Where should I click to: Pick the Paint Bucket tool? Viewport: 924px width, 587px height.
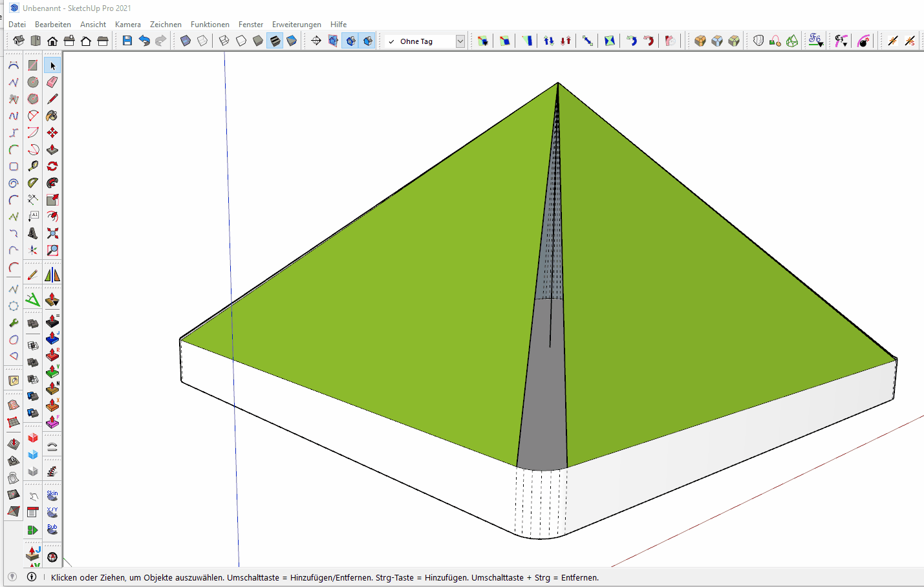52,116
